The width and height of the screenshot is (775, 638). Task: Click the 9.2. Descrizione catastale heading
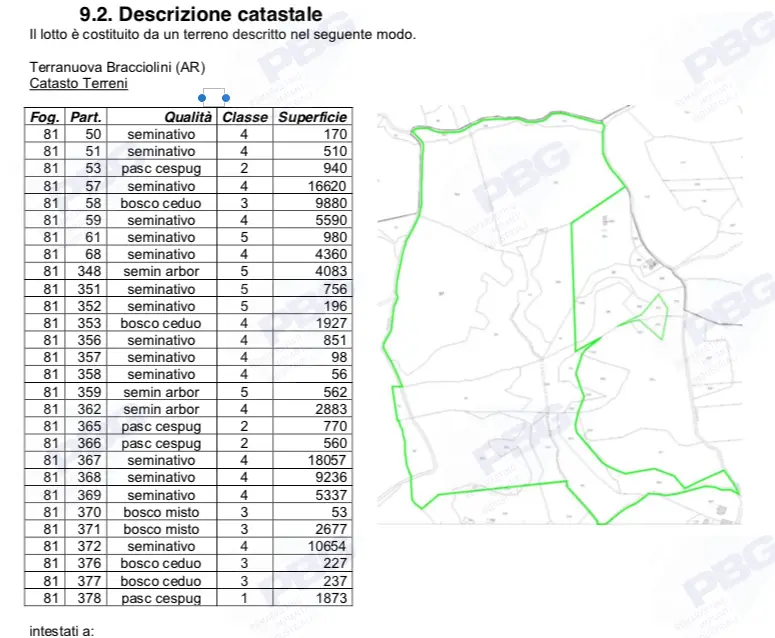click(x=201, y=14)
